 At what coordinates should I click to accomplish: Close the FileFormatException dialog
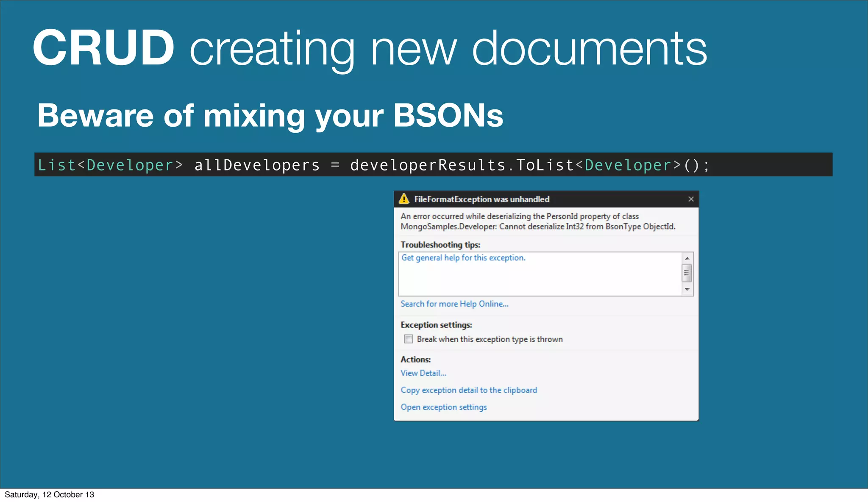pyautogui.click(x=691, y=199)
